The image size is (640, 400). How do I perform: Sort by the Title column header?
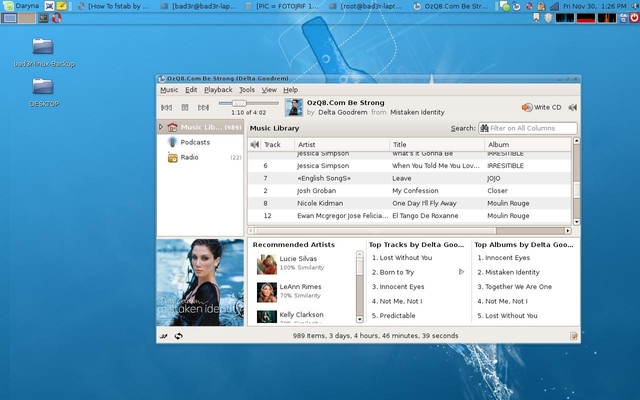coord(437,144)
